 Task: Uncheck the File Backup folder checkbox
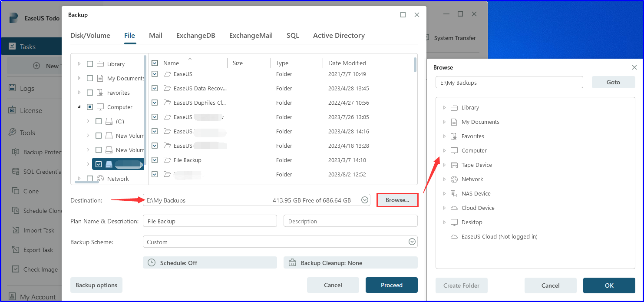point(155,160)
